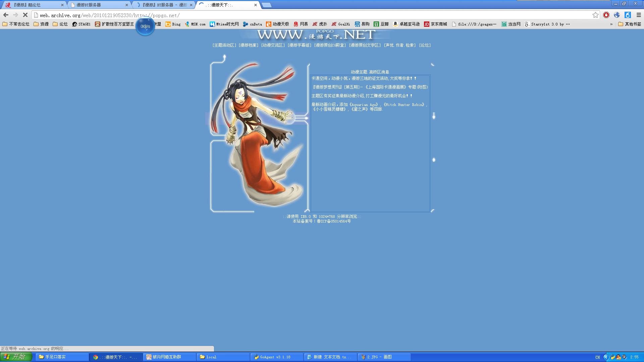Open the GoalHi bookmark

point(341,24)
